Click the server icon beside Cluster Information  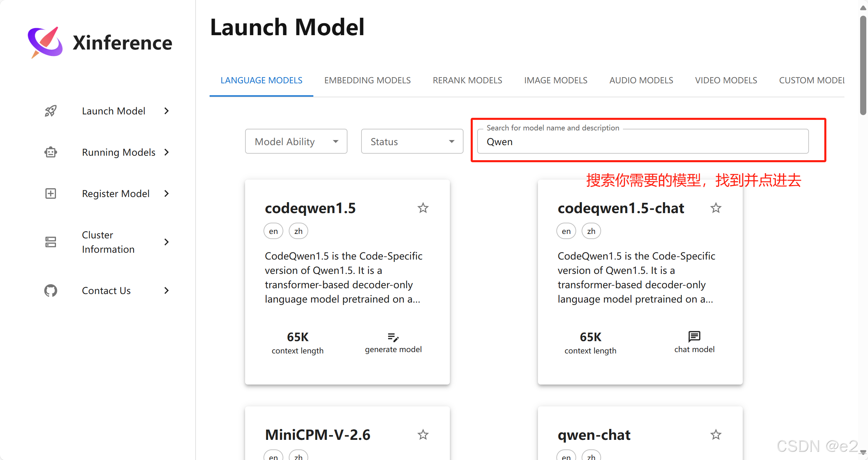51,242
